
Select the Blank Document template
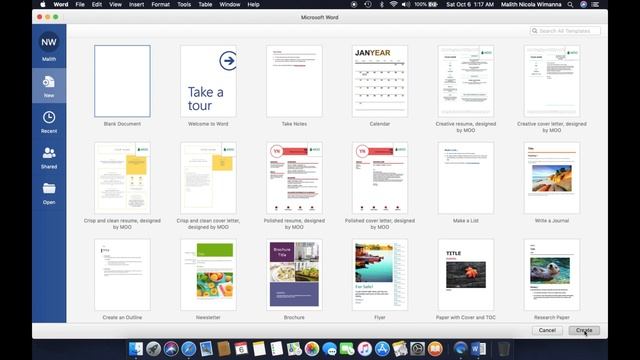122,81
